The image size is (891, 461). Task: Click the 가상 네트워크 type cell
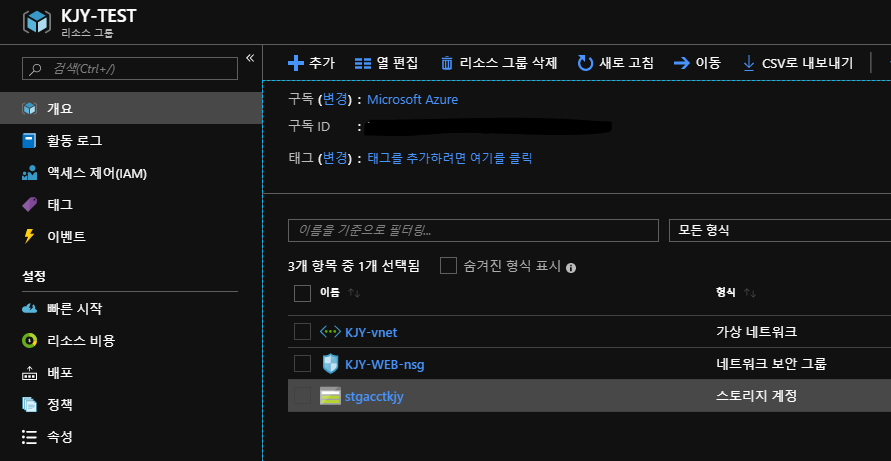pyautogui.click(x=756, y=332)
